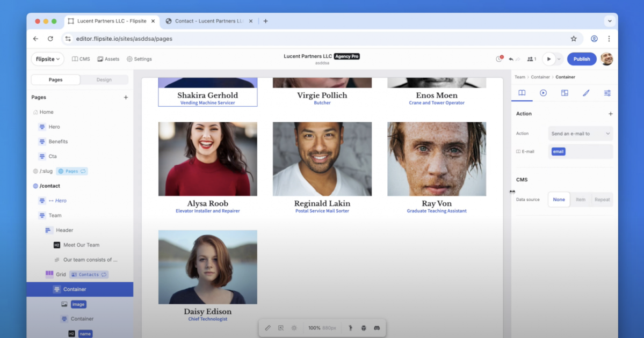644x338 pixels.
Task: Redo the last undone change
Action: [x=518, y=59]
